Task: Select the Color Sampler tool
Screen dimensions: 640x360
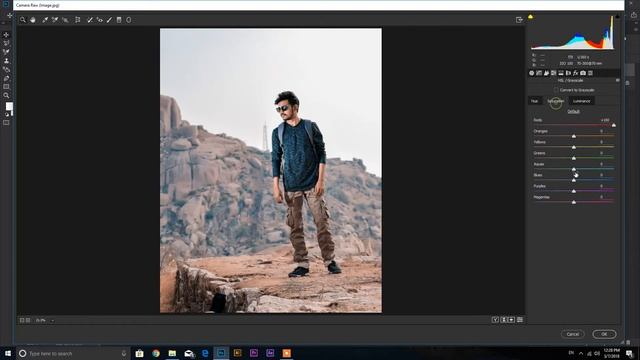Action: coord(55,20)
